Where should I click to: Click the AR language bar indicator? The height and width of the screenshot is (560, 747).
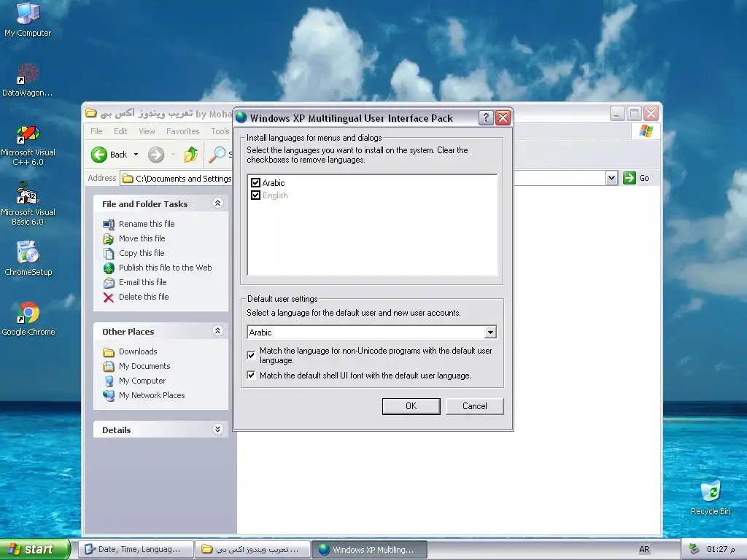(x=644, y=550)
